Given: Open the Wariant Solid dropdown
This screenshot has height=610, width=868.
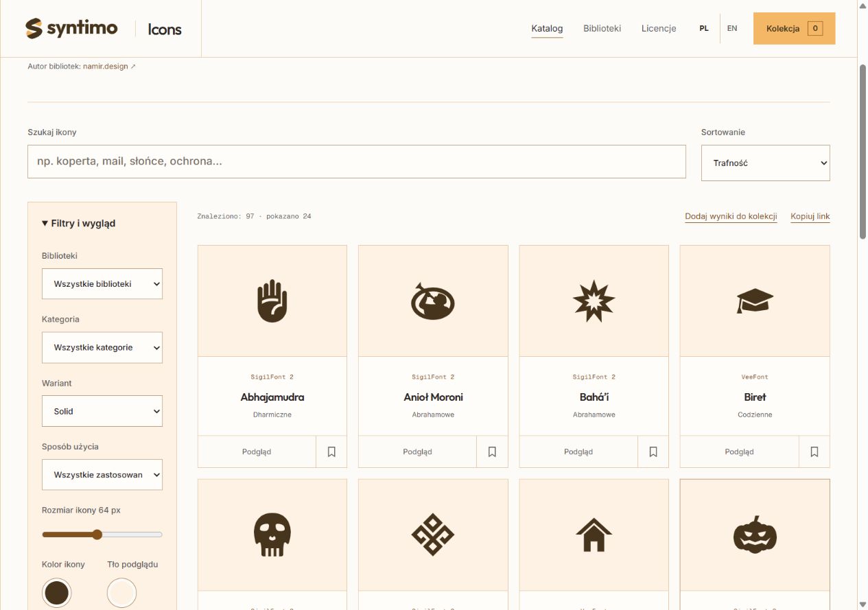Looking at the screenshot, I should pos(102,411).
